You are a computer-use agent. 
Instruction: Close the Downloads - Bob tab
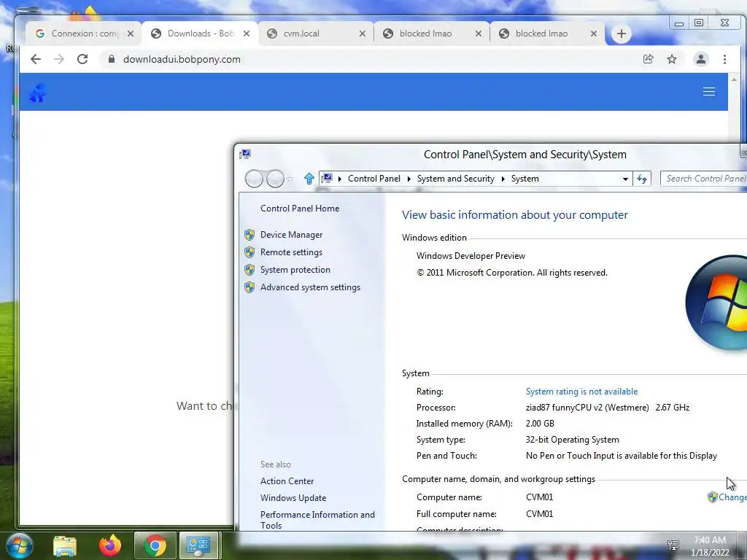coord(247,34)
